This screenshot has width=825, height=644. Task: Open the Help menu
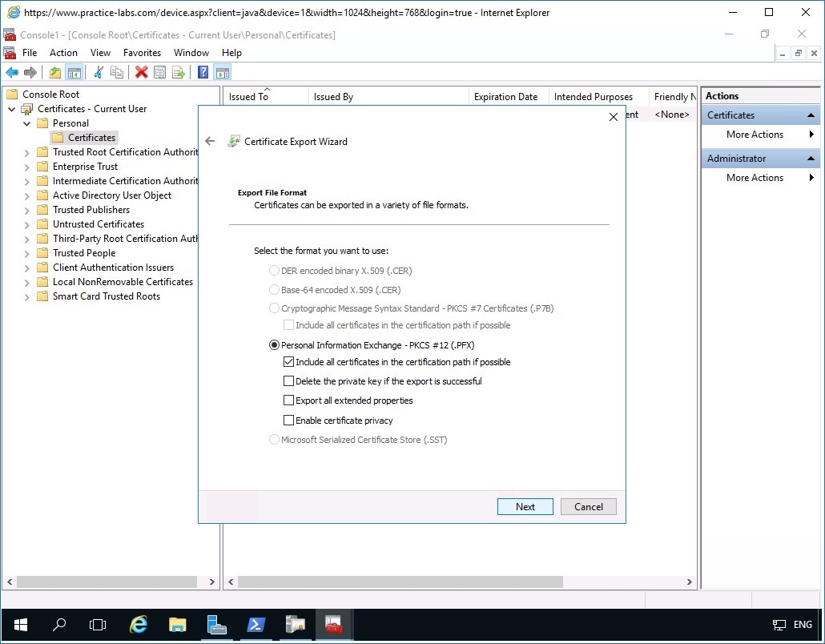point(231,53)
